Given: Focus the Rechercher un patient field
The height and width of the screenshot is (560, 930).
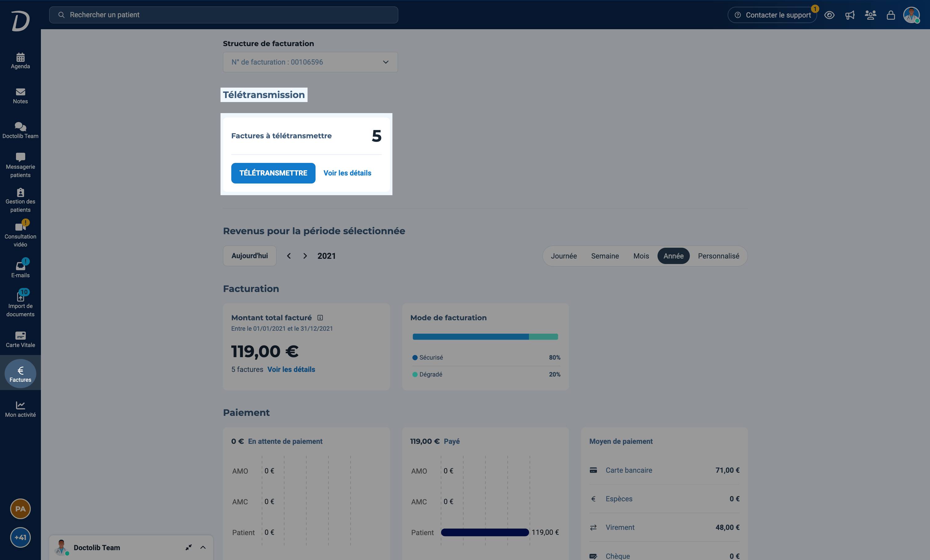Looking at the screenshot, I should (x=224, y=15).
